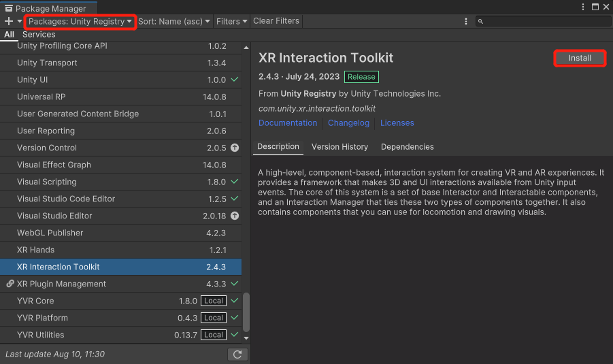The image size is (613, 364).
Task: Open the Documentation link
Action: tap(288, 122)
